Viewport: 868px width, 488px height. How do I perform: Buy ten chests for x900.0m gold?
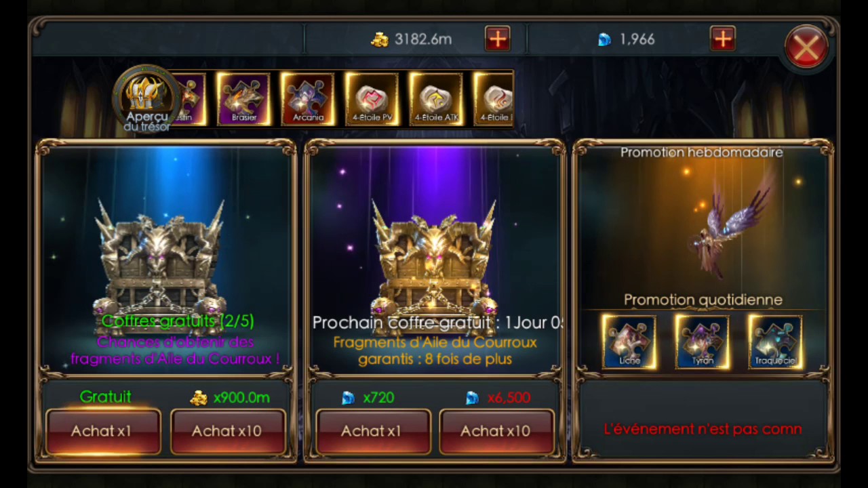click(x=227, y=430)
